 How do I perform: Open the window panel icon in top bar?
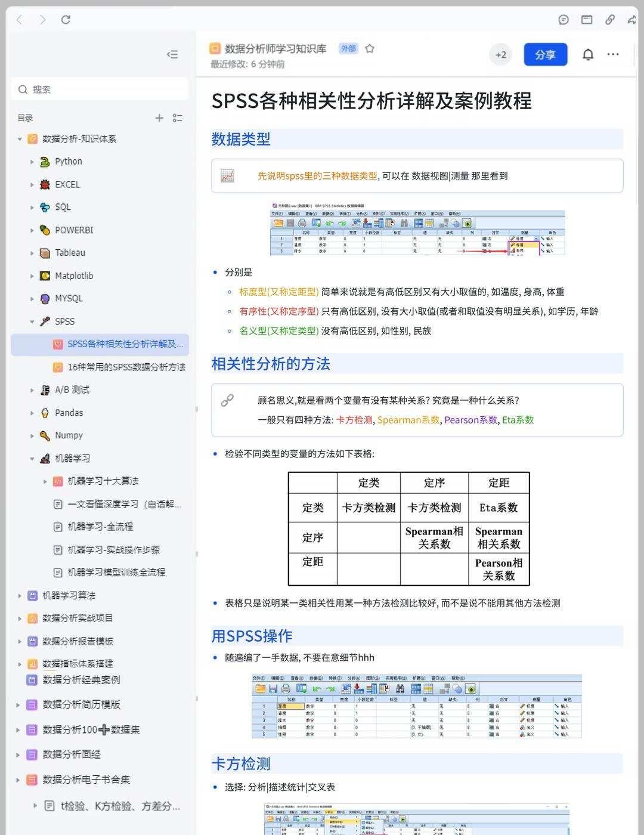(x=587, y=20)
